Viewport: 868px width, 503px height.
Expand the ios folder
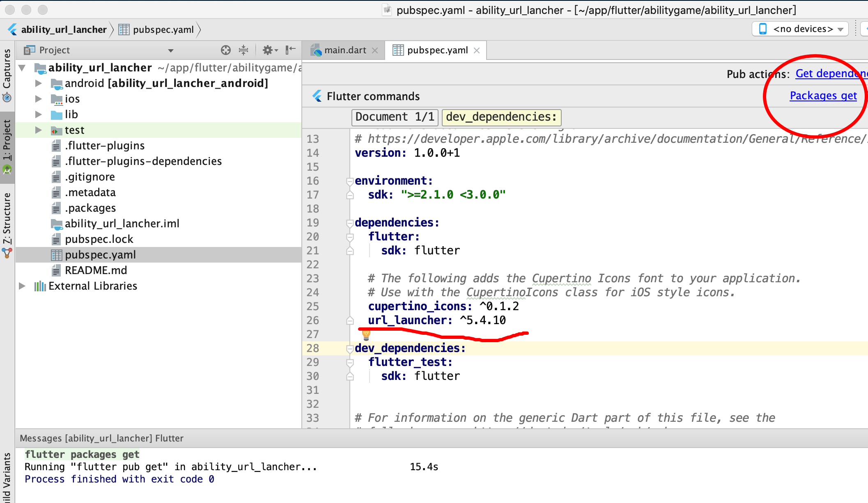coord(38,99)
